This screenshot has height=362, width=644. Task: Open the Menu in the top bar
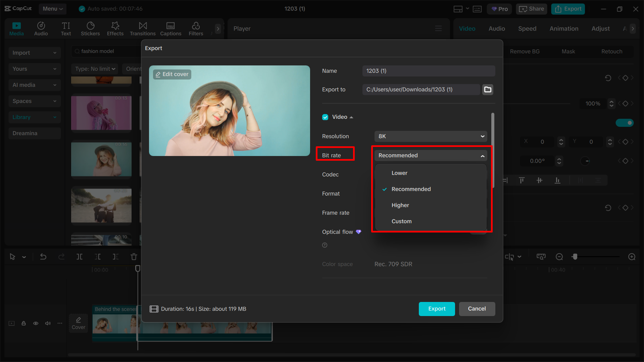coord(52,9)
